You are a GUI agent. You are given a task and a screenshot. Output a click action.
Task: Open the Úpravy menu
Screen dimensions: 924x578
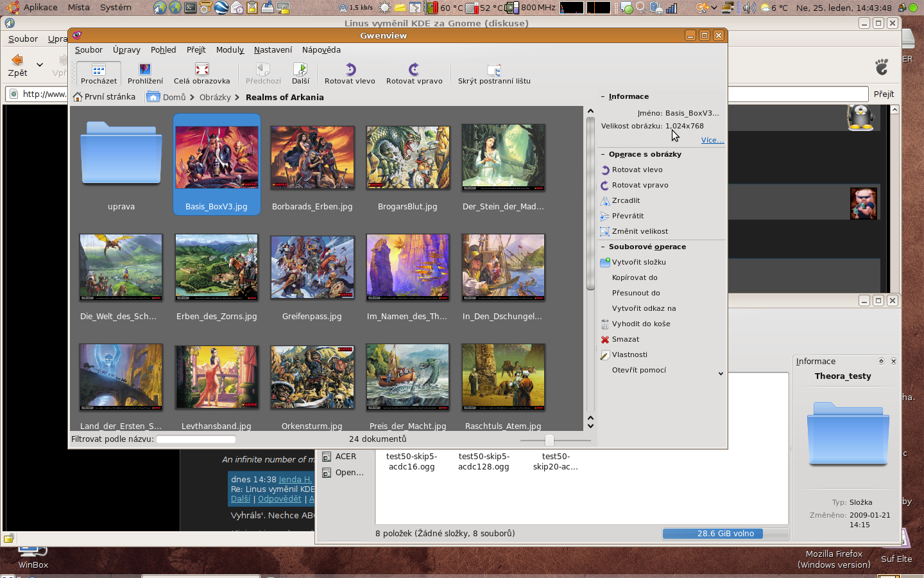pos(126,50)
